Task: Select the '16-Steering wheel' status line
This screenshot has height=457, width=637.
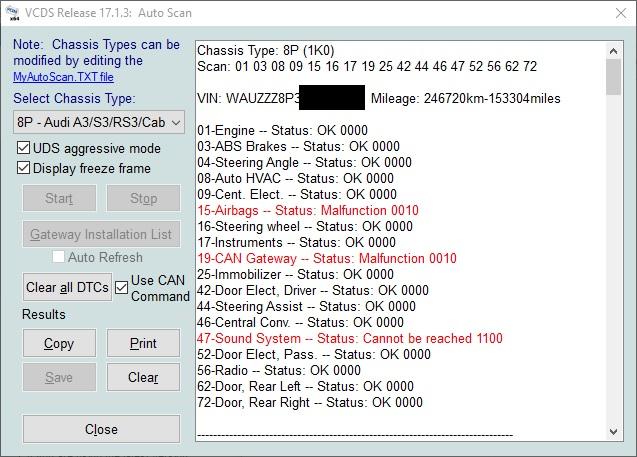Action: (305, 226)
